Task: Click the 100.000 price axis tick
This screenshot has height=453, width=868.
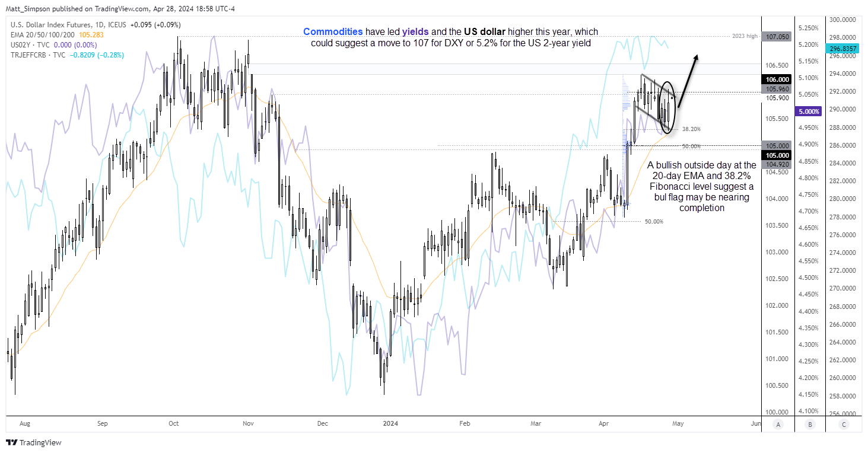Action: (x=777, y=412)
